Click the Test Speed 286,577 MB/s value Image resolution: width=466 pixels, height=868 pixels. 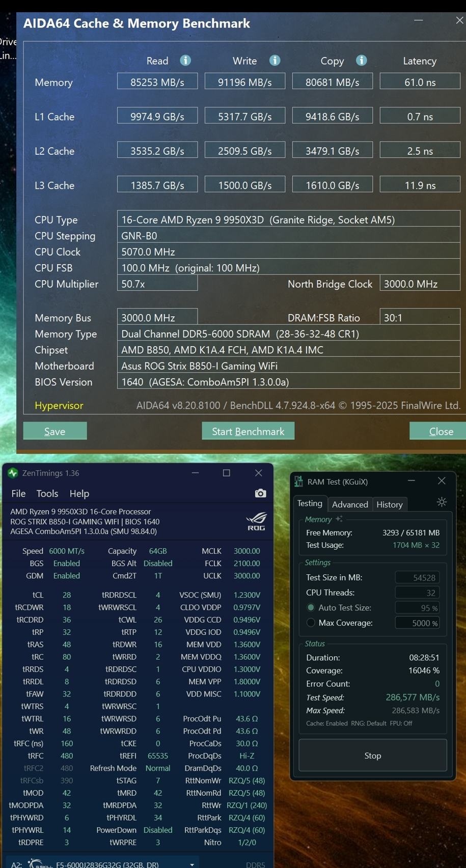tap(413, 697)
